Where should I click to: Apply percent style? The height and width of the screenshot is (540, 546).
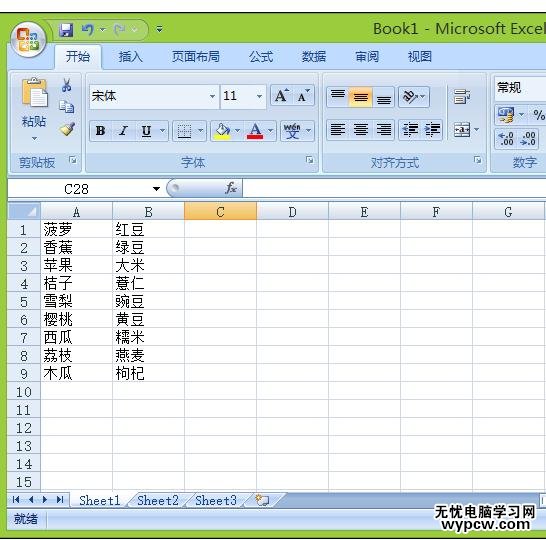coord(538,115)
